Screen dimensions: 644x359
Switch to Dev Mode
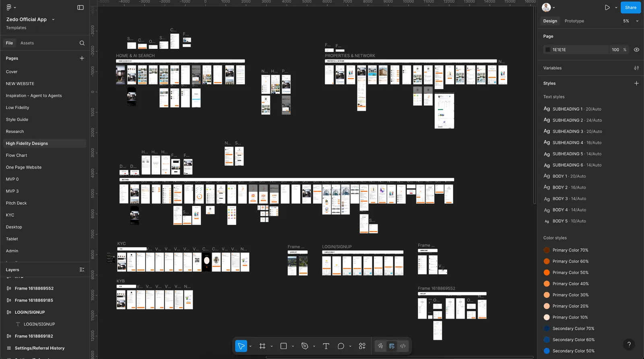(x=403, y=346)
